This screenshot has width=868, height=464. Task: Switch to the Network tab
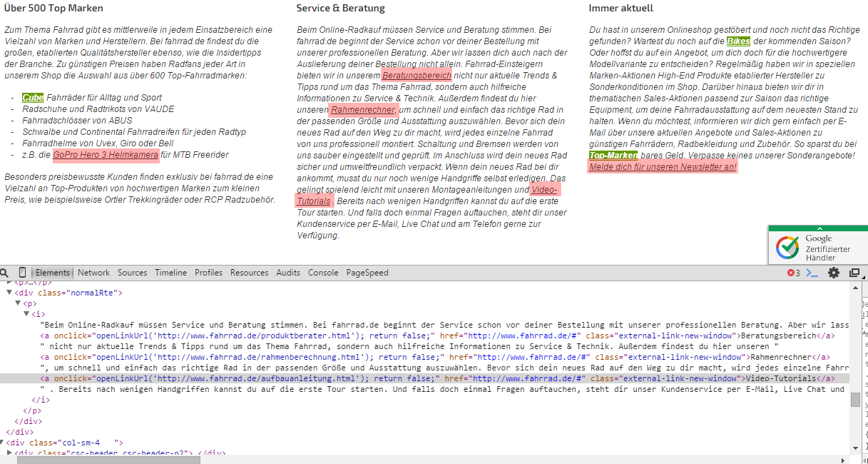pyautogui.click(x=93, y=273)
